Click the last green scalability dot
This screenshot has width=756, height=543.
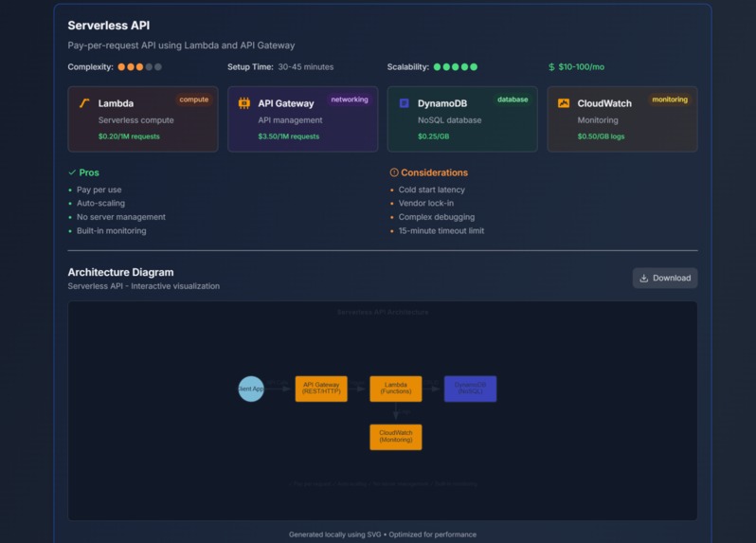coord(474,67)
